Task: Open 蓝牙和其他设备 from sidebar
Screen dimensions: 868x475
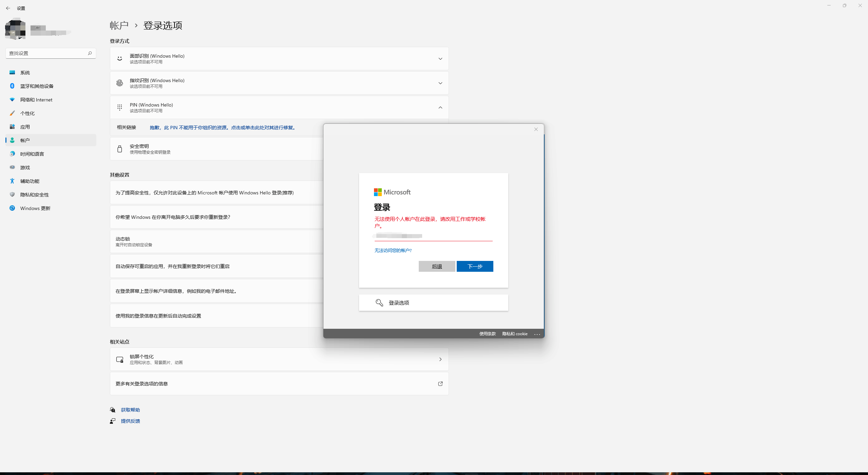Action: 37,86
